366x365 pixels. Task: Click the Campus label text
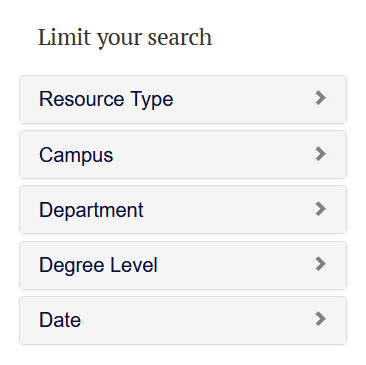coord(76,155)
